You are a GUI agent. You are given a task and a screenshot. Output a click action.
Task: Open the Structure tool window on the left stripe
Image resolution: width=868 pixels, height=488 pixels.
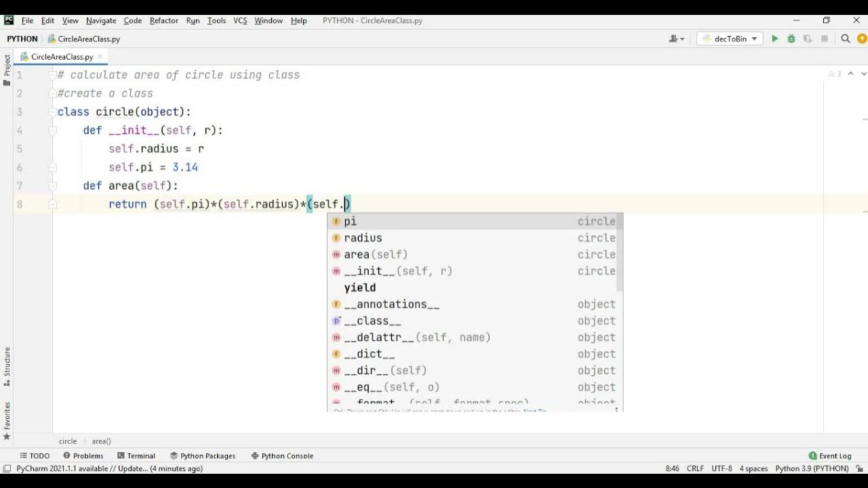point(7,367)
